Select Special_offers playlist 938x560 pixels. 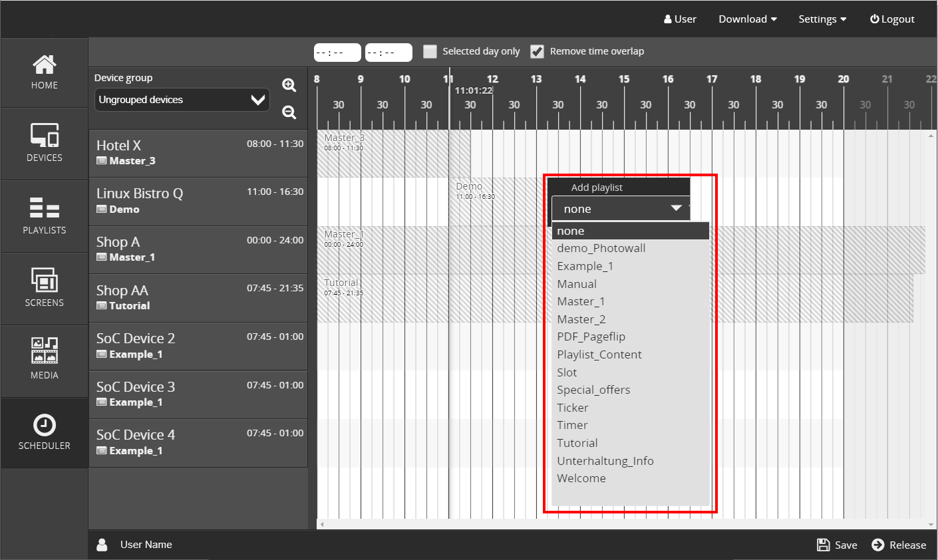pos(631,390)
